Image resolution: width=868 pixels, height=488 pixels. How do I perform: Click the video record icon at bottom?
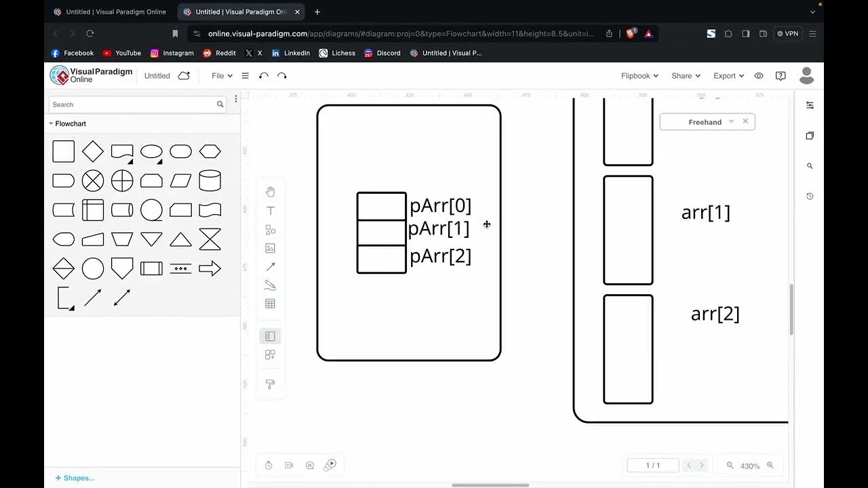pyautogui.click(x=289, y=465)
